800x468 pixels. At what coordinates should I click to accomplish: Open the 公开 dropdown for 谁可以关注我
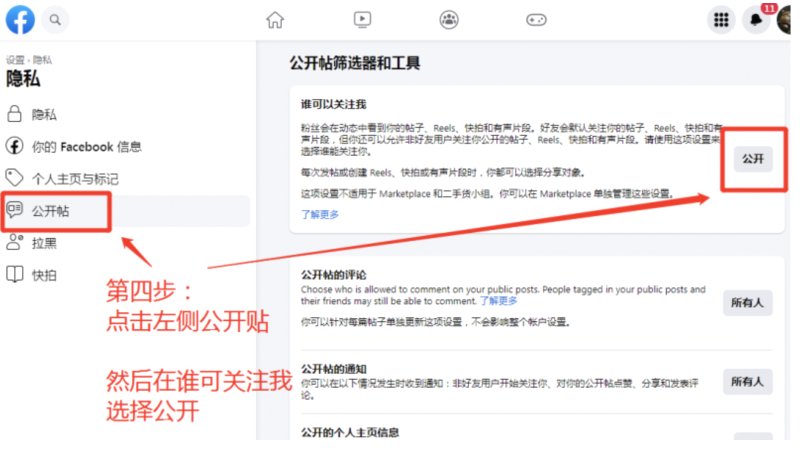[x=752, y=159]
